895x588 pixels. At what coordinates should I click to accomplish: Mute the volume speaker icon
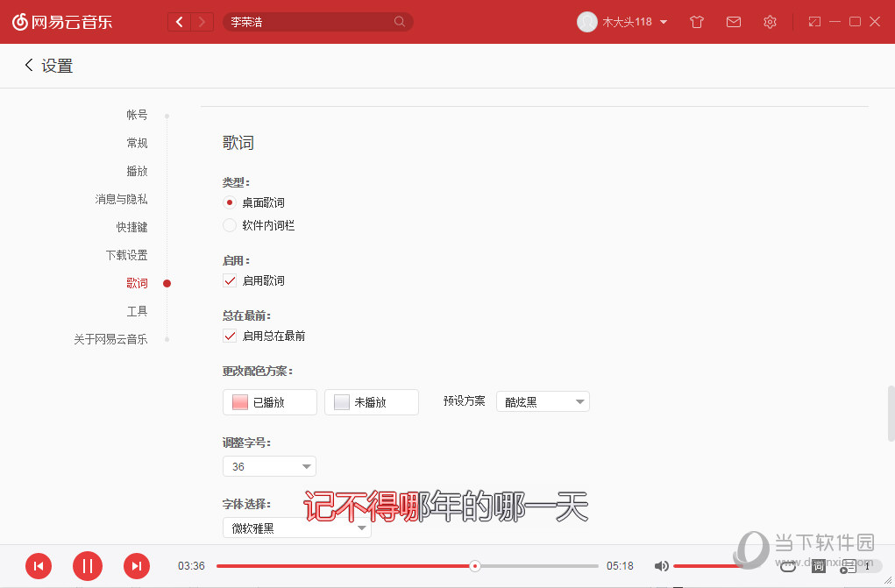pos(662,566)
